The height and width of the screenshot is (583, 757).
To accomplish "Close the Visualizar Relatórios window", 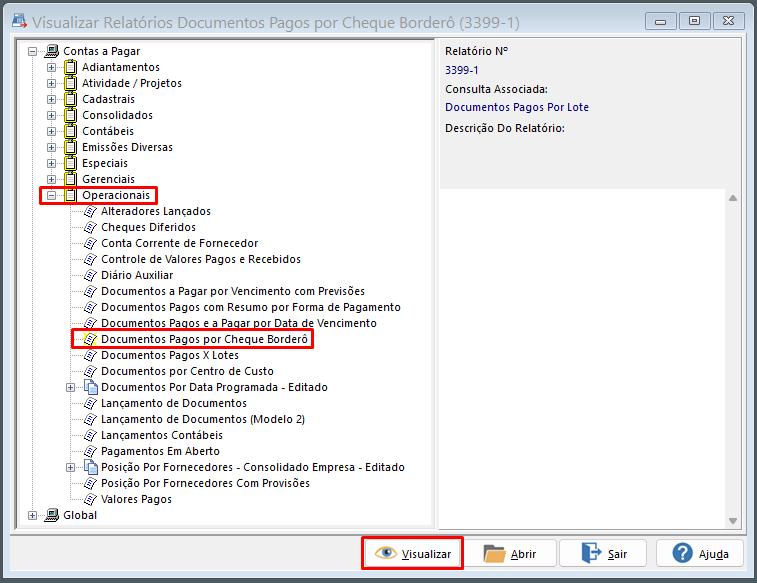I will (x=729, y=21).
